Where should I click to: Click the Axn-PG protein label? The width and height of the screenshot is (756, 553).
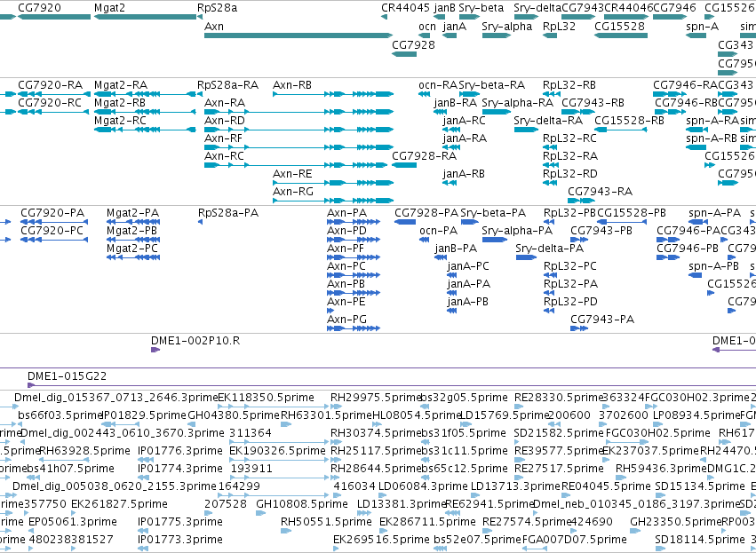(346, 320)
